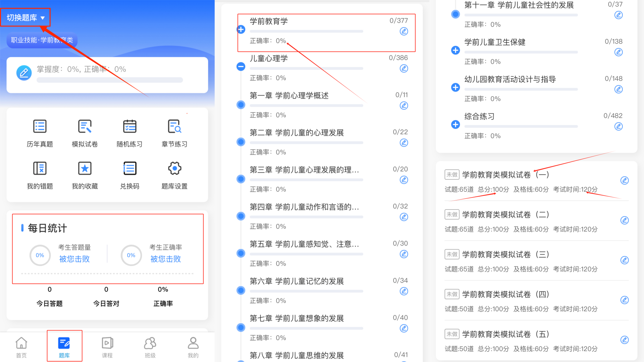This screenshot has height=362, width=644.
Task: Open 学前教育类模拟试卷（五） title
Action: pos(506,334)
